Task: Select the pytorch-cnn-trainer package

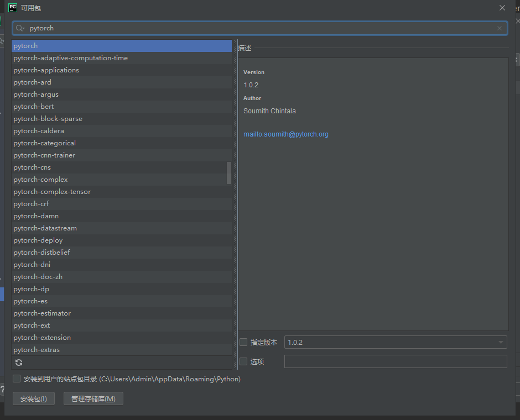Action: [x=121, y=155]
